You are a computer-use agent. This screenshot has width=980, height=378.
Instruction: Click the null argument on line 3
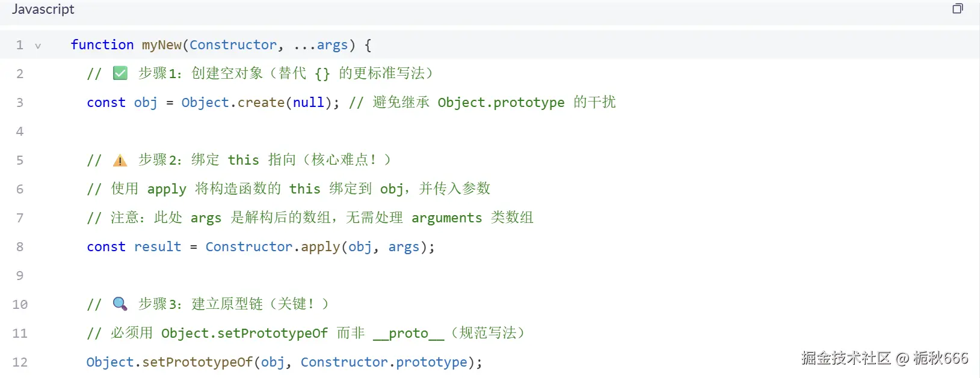308,103
